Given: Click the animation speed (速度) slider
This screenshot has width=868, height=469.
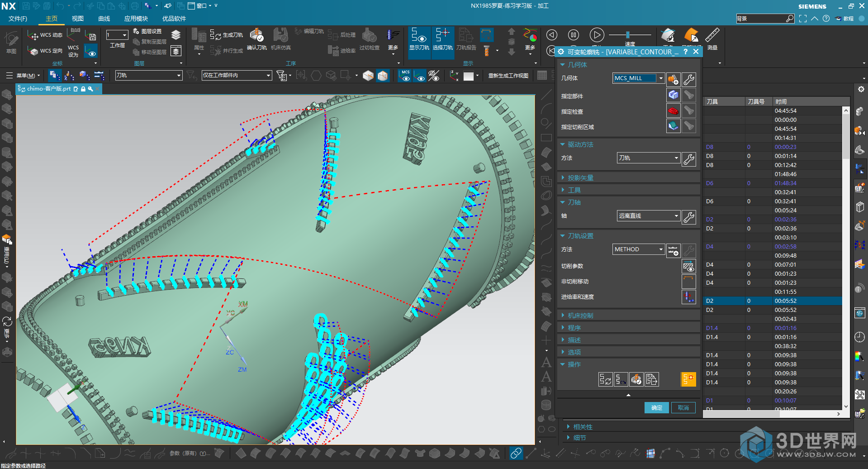Looking at the screenshot, I should click(630, 35).
